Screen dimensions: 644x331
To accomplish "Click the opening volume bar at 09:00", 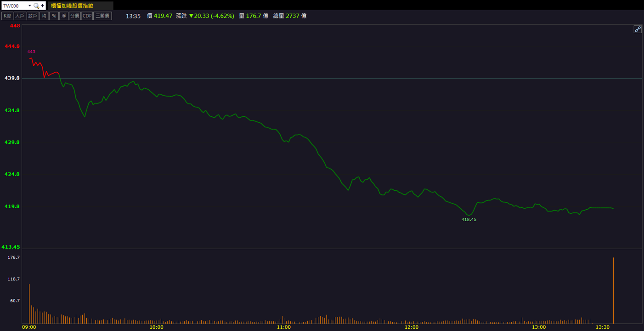I will coord(29,304).
